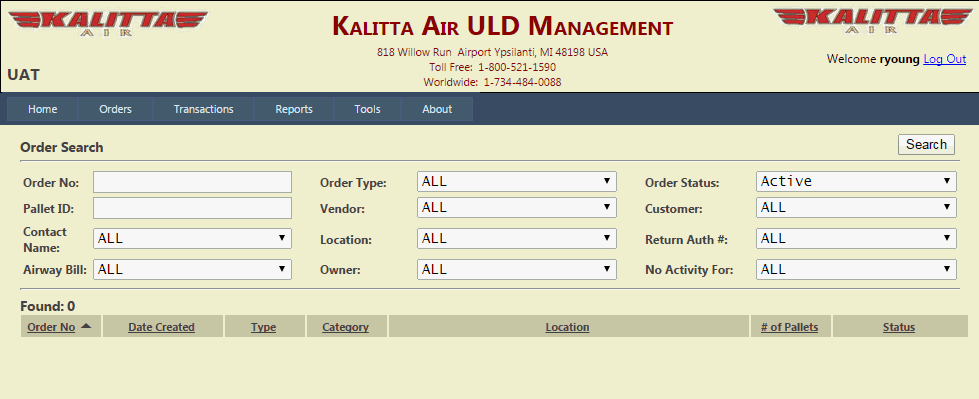Sort results by Date Created column
979x399 pixels.
(x=161, y=327)
